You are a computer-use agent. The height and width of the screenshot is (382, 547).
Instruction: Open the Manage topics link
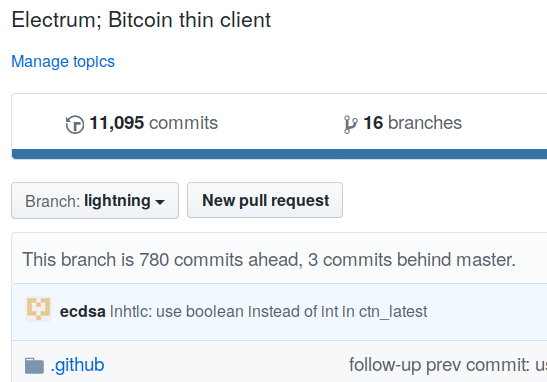(x=63, y=62)
